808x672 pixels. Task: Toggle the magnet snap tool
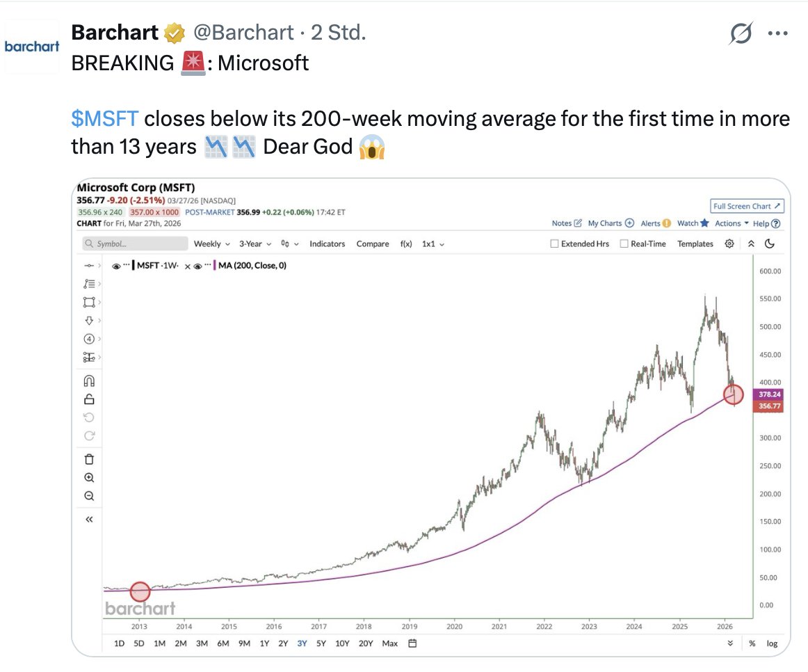pos(89,381)
